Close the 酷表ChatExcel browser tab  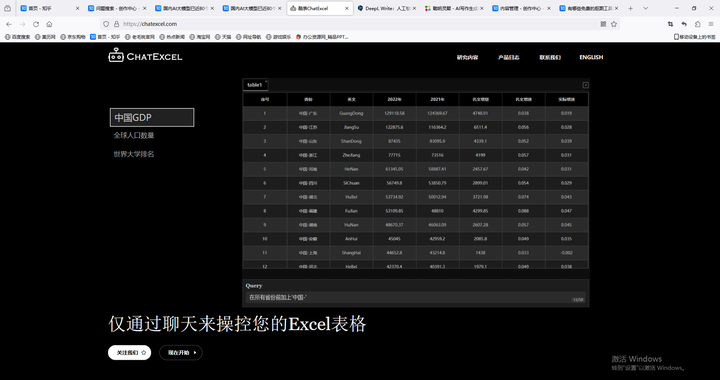pos(347,8)
